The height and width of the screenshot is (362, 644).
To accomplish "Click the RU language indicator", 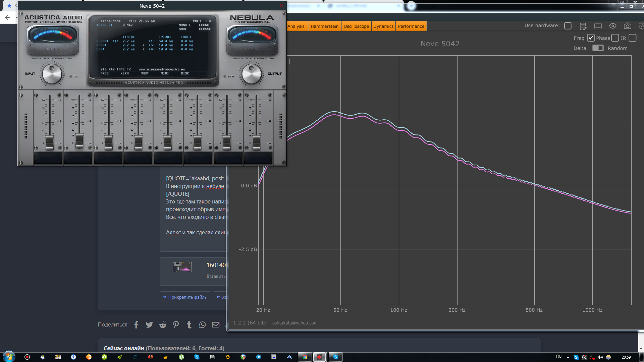I will tap(558, 356).
